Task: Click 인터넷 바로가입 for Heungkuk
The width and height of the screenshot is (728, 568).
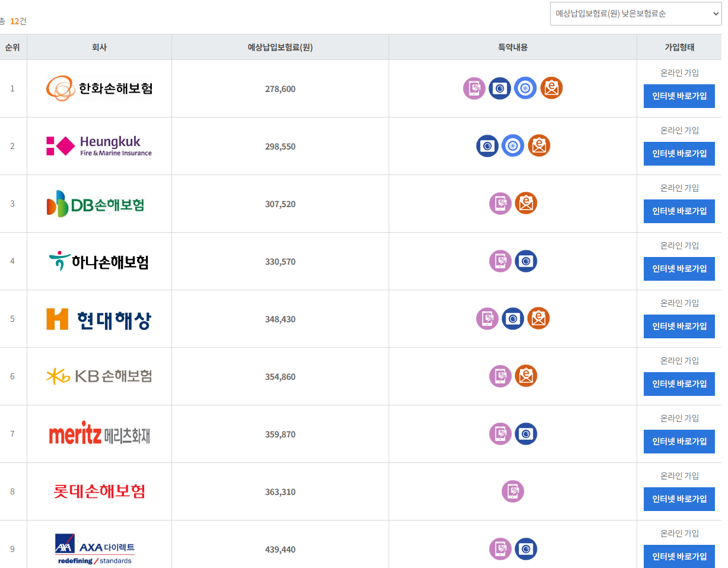Action: point(679,154)
